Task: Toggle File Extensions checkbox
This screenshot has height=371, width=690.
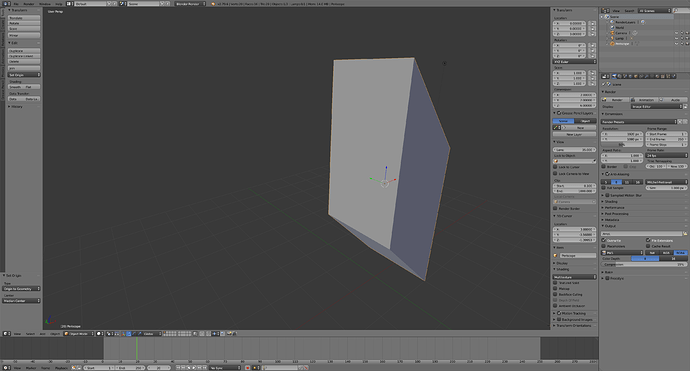Action: coord(648,240)
